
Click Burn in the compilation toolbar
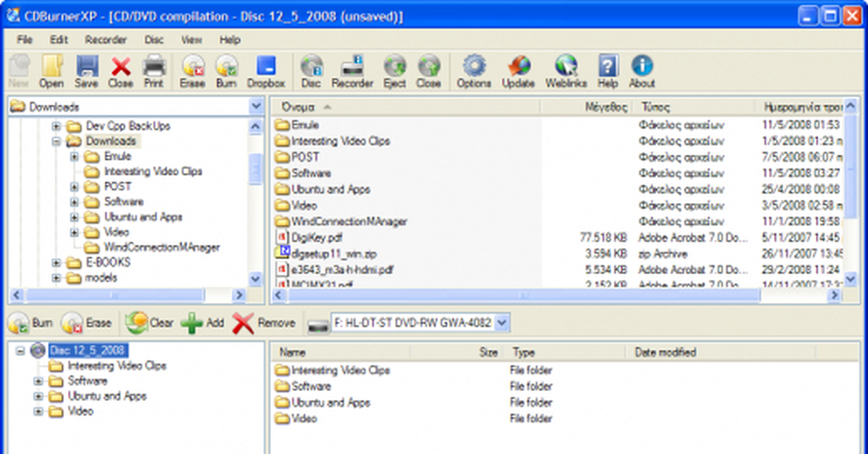click(31, 323)
